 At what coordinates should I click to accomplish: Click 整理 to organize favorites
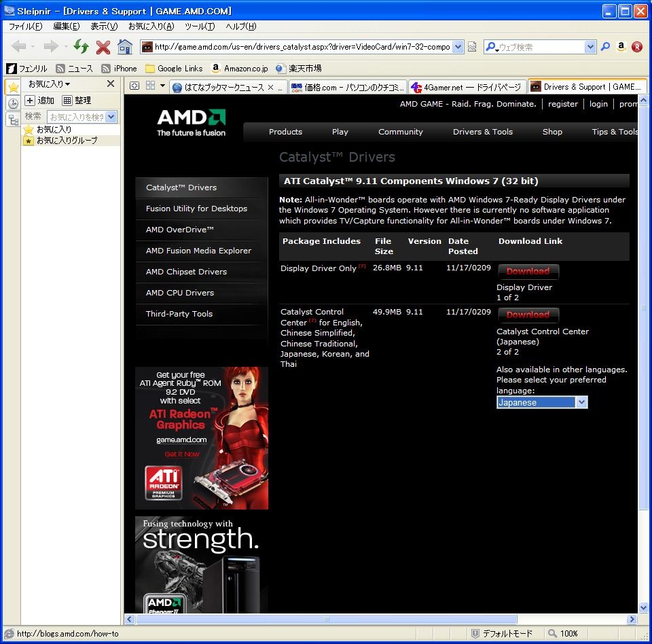77,101
